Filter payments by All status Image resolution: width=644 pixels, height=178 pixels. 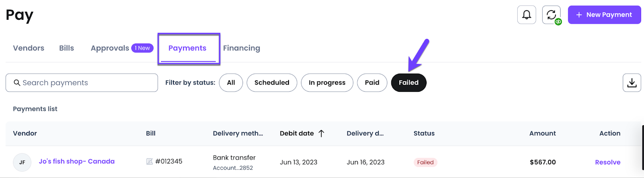231,83
